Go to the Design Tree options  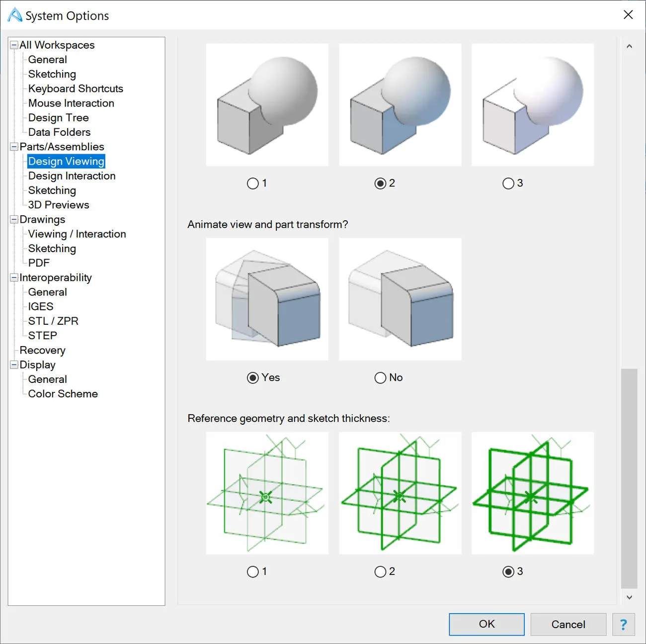coord(58,118)
